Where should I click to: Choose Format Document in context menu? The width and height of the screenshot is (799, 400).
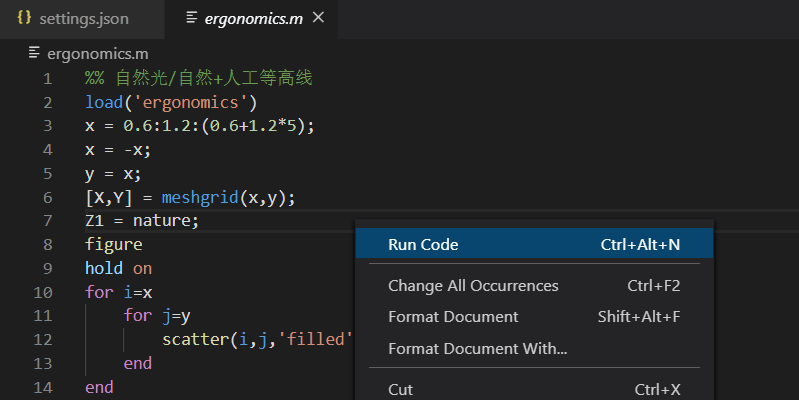[x=534, y=317]
